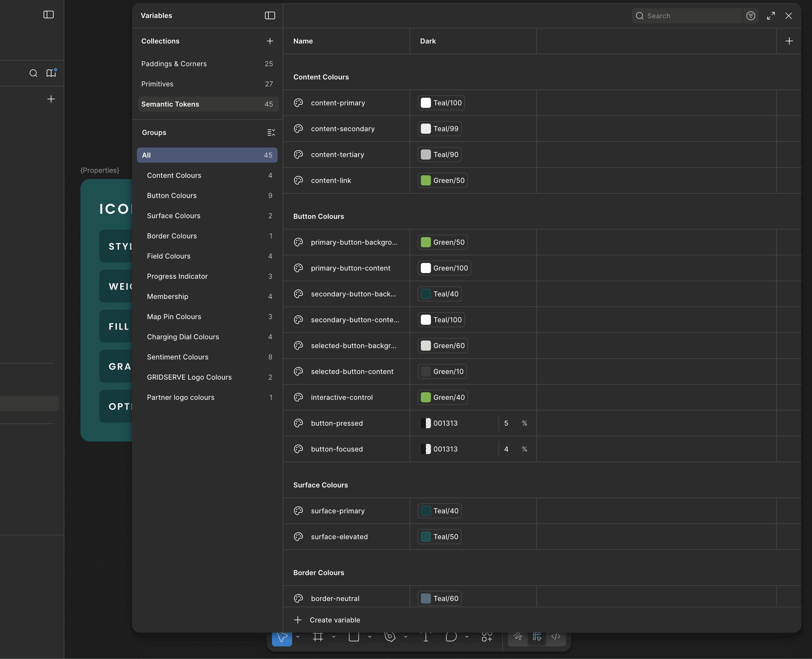Select the Comment tool
Image resolution: width=812 pixels, height=659 pixels.
tap(451, 637)
